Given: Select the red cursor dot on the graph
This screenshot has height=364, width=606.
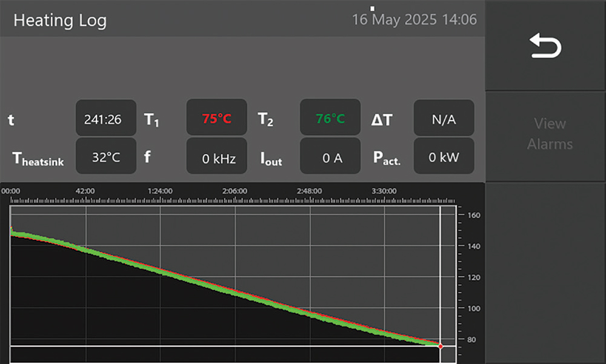Looking at the screenshot, I should coord(440,346).
